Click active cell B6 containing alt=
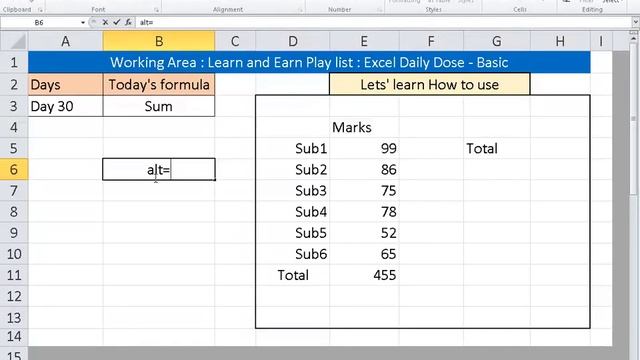 pyautogui.click(x=159, y=169)
